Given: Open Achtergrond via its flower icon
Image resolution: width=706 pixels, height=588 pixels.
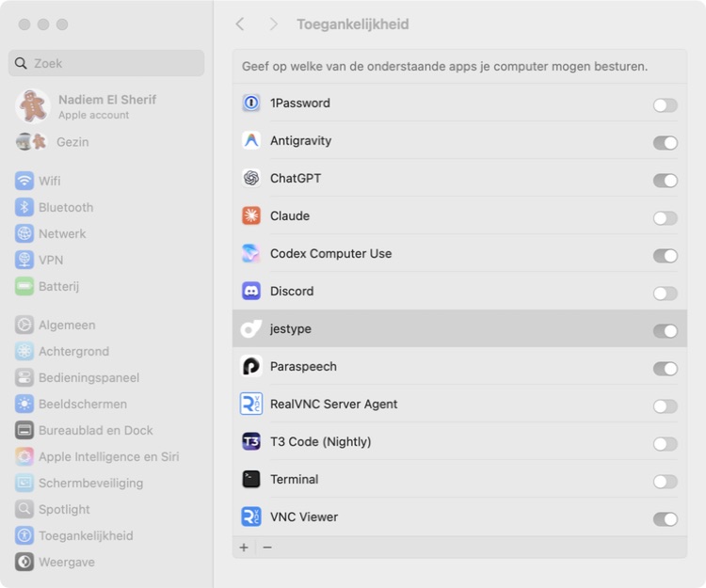Looking at the screenshot, I should [24, 351].
